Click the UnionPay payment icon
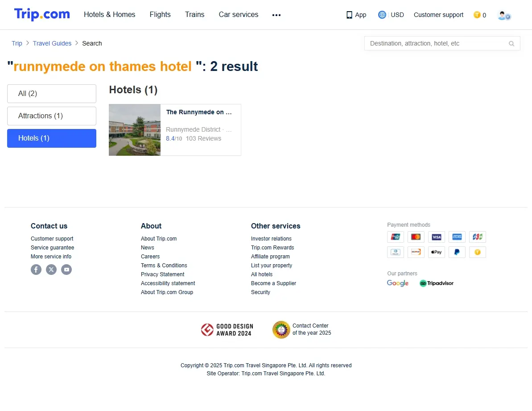Image resolution: width=532 pixels, height=411 pixels. pyautogui.click(x=395, y=237)
